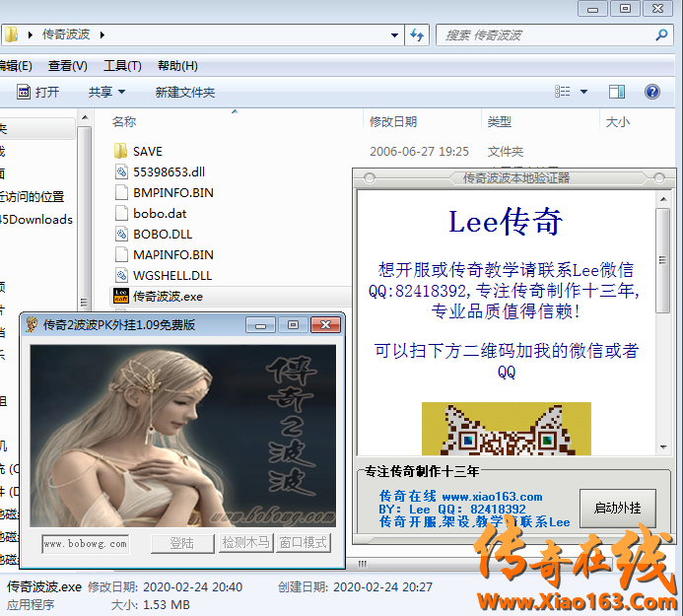Image resolution: width=683 pixels, height=616 pixels.
Task: Select the MAPINFO.BIN file icon
Action: coord(121,255)
